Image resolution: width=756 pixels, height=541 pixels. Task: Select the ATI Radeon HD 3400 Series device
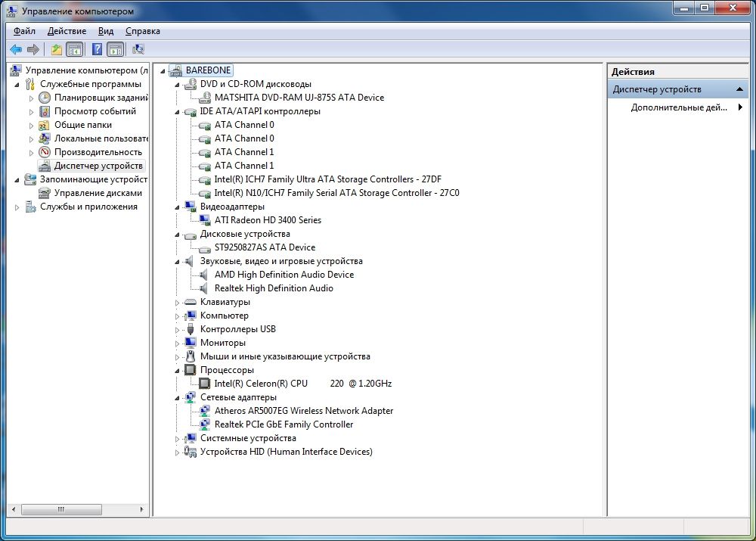[x=268, y=220]
